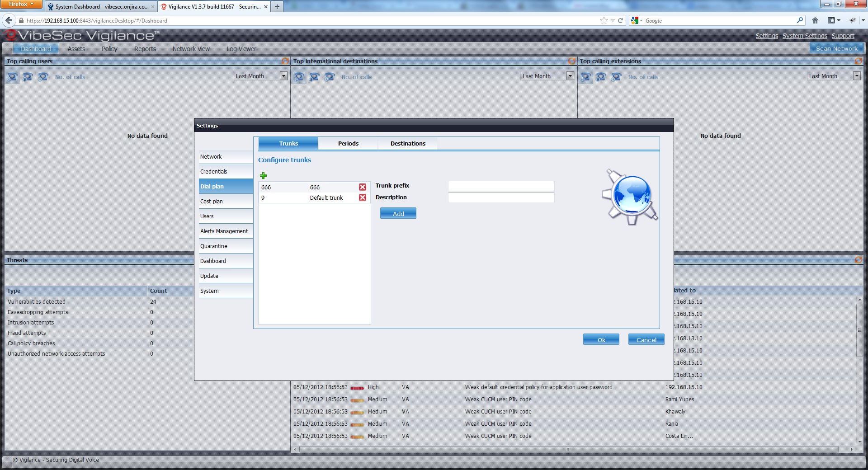Refresh the Top calling users panel
The height and width of the screenshot is (470, 868).
[285, 61]
